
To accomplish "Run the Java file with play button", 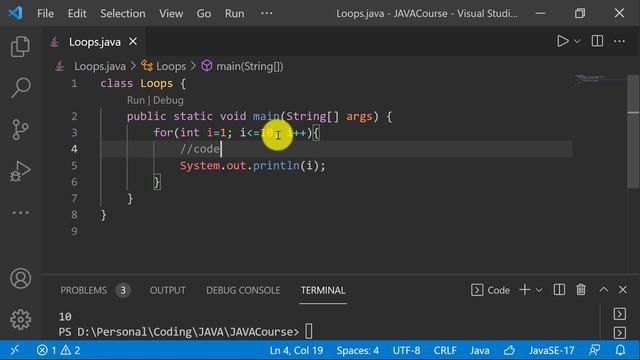I will [x=563, y=41].
